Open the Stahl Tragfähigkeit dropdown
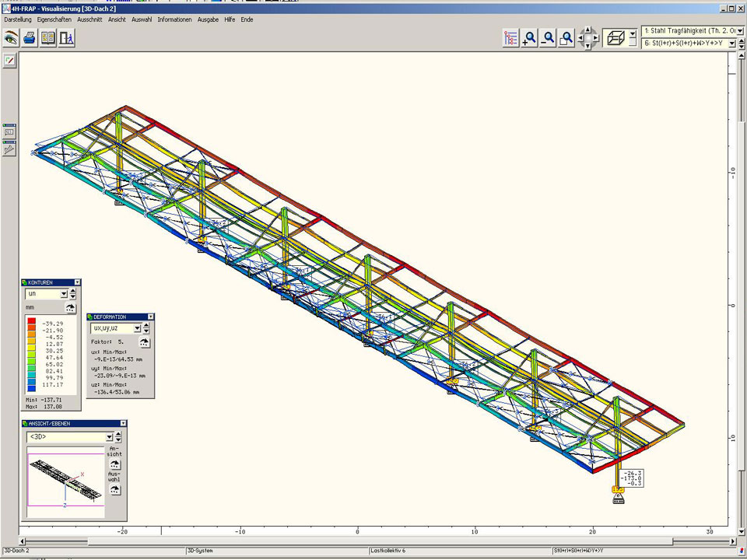The width and height of the screenshot is (747, 560). (739, 30)
